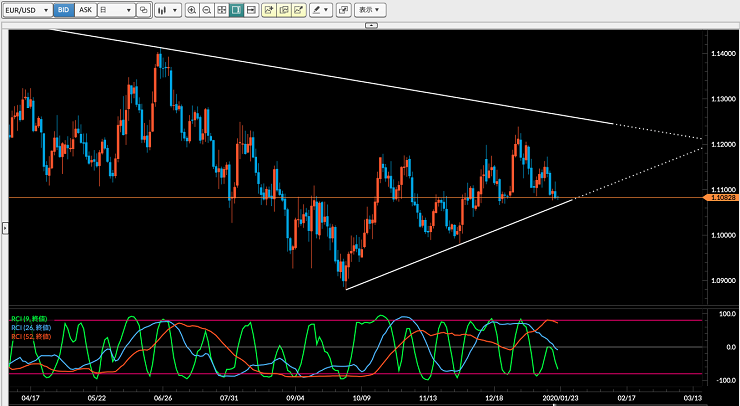
Task: Click the fit-to-screen grid icon
Action: (221, 10)
